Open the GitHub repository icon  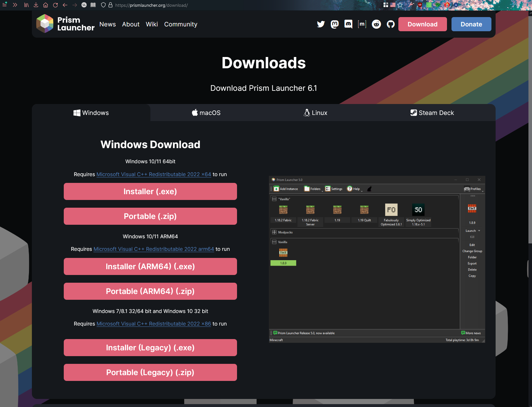pyautogui.click(x=391, y=24)
